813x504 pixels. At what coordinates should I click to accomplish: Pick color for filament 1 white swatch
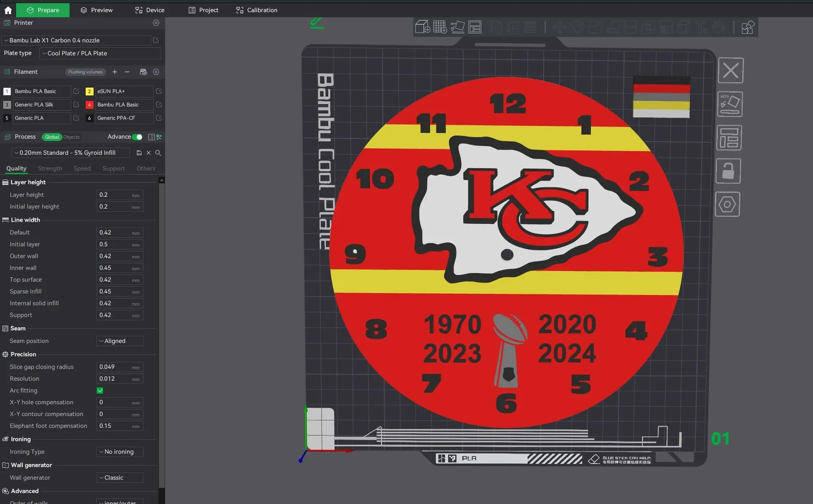click(7, 91)
